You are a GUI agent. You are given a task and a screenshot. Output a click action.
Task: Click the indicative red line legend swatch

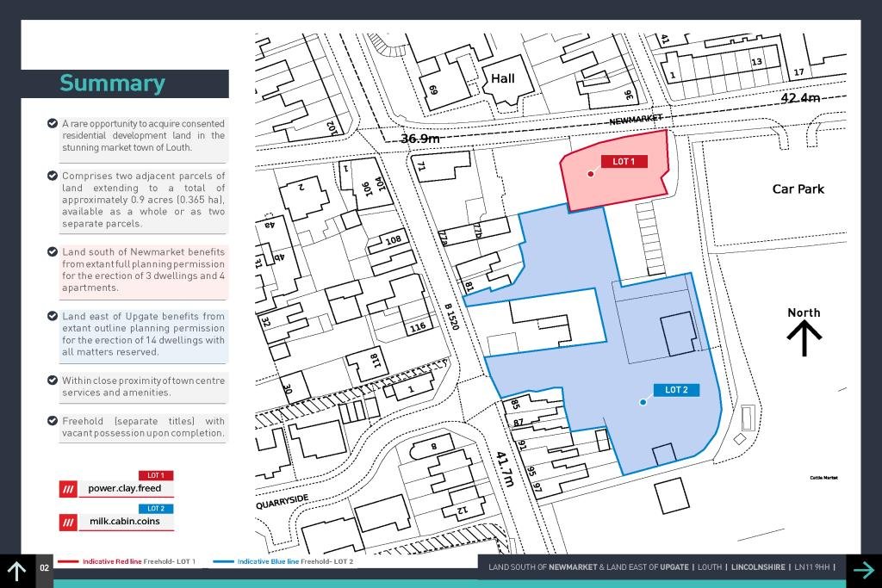pos(68,561)
